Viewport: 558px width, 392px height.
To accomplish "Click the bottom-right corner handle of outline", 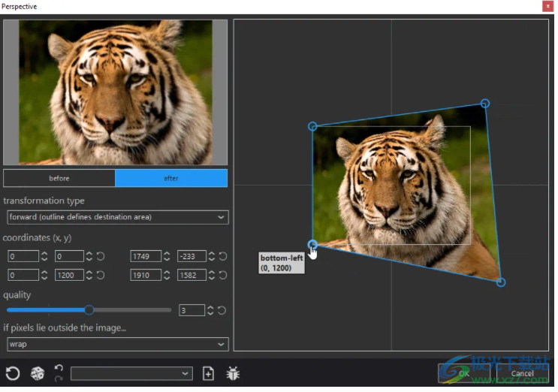I will tap(501, 282).
